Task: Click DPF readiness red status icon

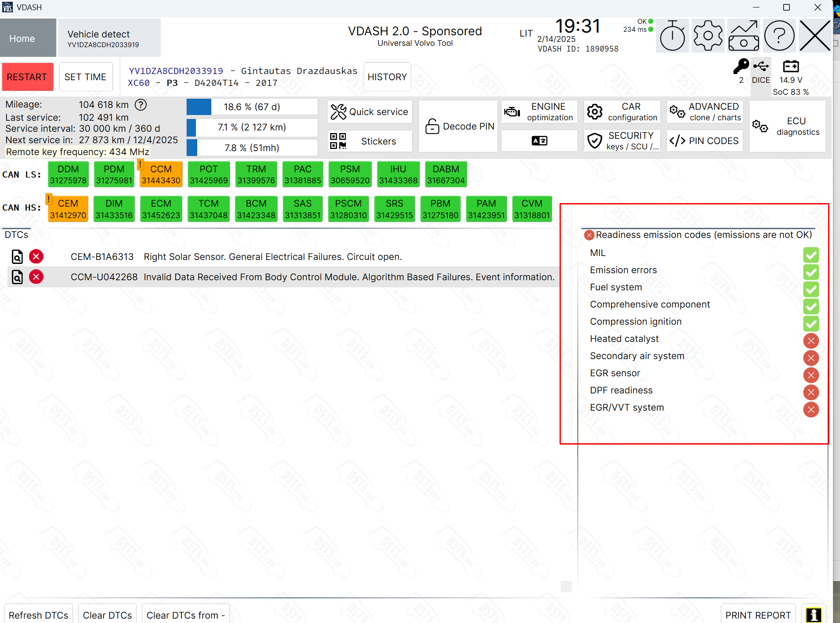Action: pyautogui.click(x=811, y=392)
